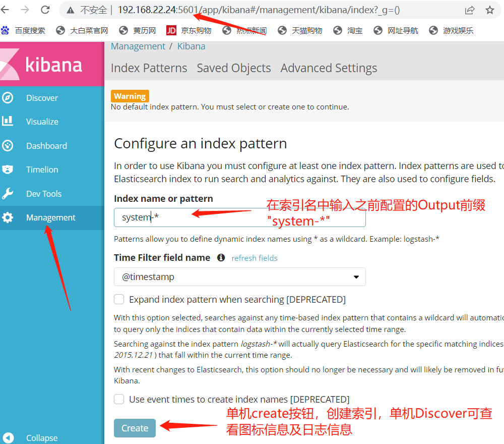Click the Collapse sidebar arrow icon
The width and height of the screenshot is (504, 444).
click(8, 437)
